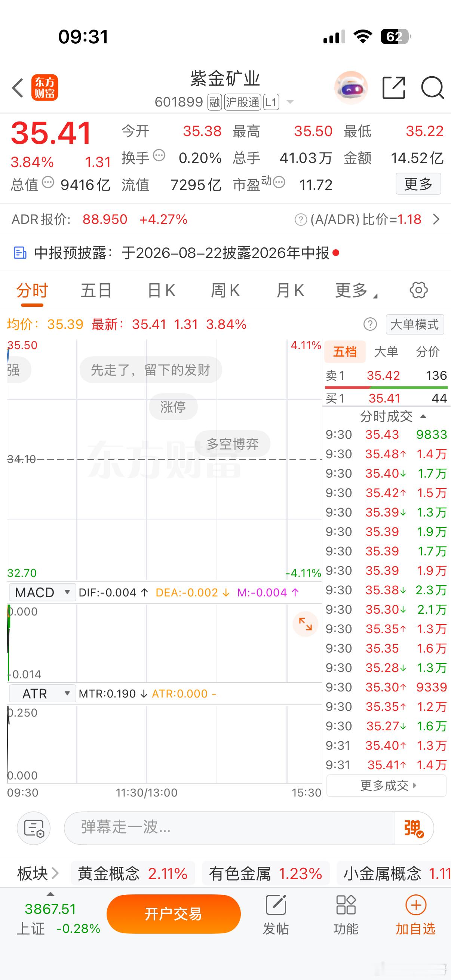Focus the 弹幕走一波 input field

(229, 828)
